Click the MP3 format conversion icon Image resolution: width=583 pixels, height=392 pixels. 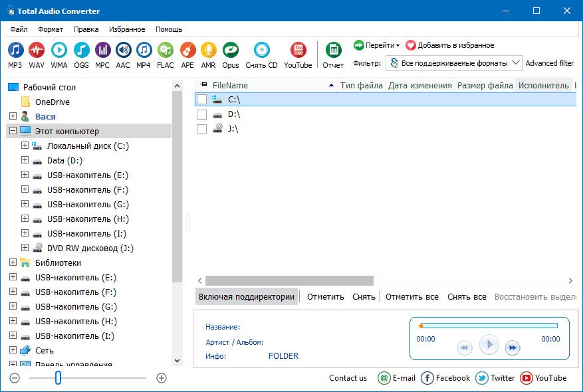(15, 50)
